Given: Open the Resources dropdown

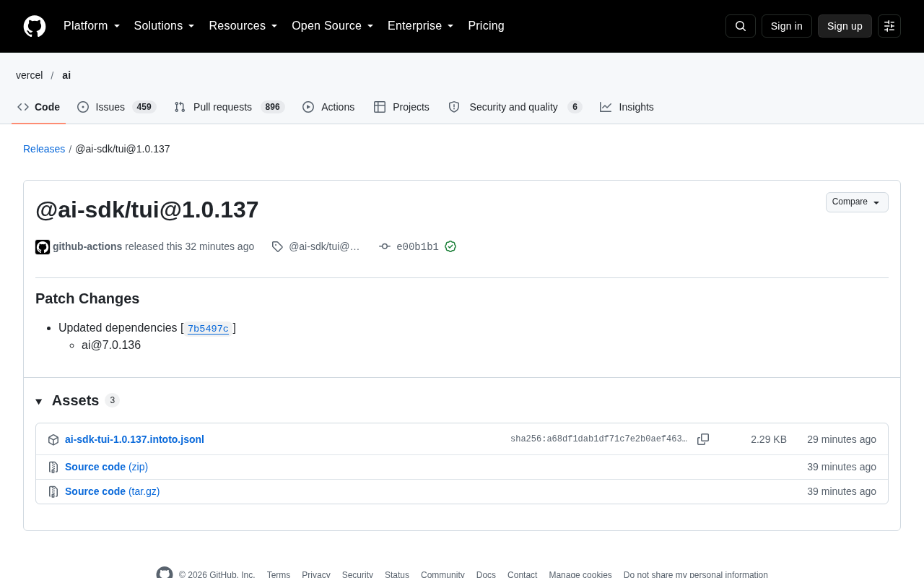Looking at the screenshot, I should point(243,26).
